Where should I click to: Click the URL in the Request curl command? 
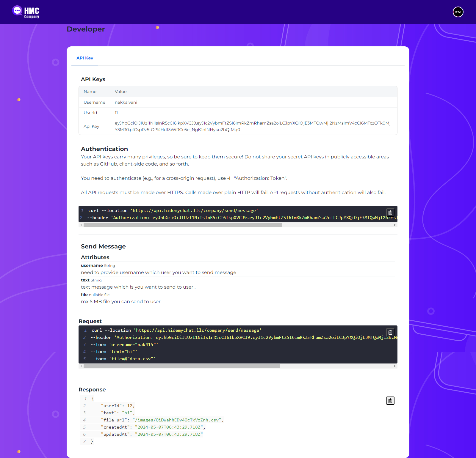tap(198, 330)
